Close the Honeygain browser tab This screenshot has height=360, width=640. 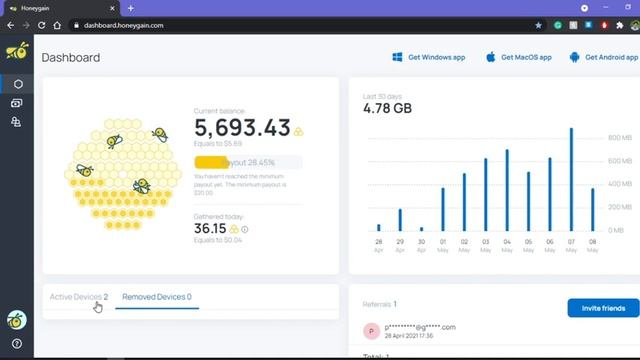[x=113, y=8]
